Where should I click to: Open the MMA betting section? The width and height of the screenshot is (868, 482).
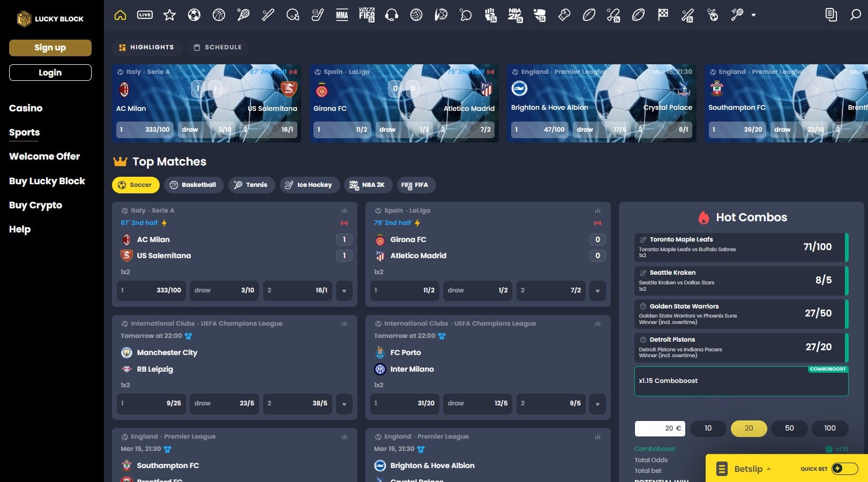point(342,15)
